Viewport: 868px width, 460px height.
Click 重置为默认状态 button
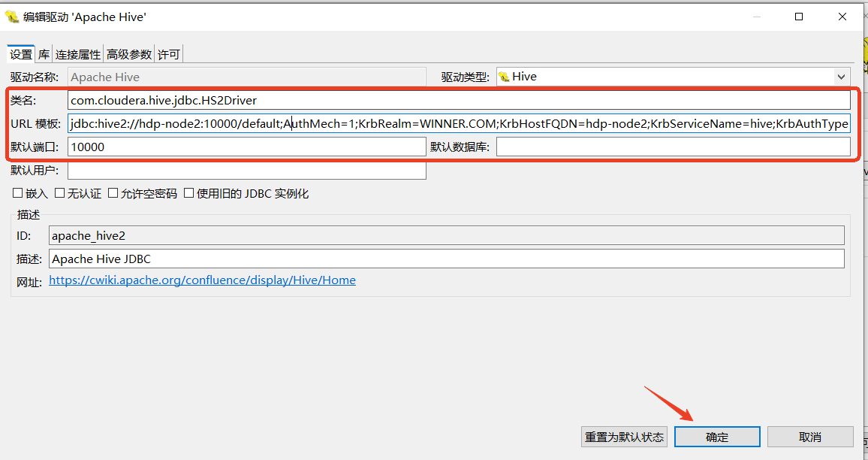pos(625,437)
